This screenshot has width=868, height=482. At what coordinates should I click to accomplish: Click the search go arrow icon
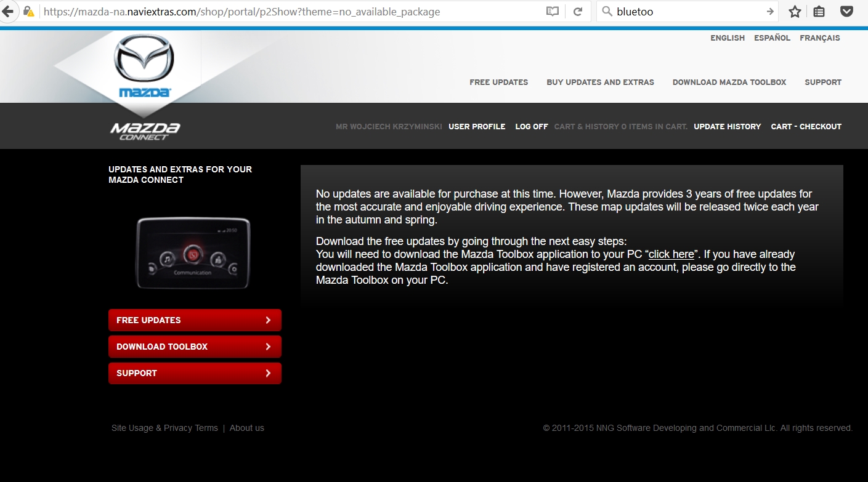(770, 12)
